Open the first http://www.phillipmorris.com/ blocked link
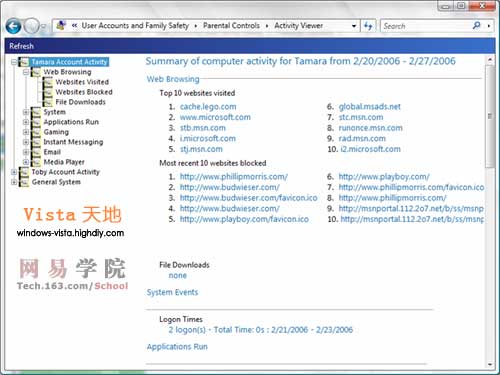The width and height of the screenshot is (500, 375). tap(234, 177)
